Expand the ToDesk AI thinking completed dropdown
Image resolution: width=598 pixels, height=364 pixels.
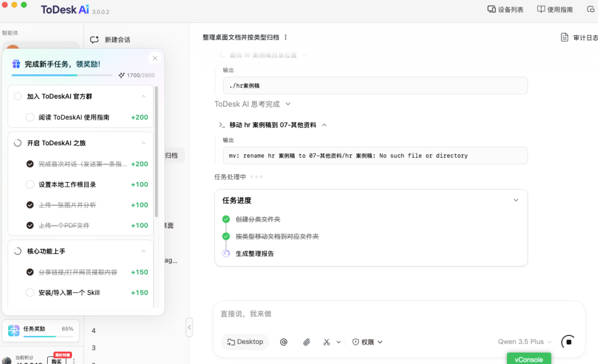[x=288, y=104]
